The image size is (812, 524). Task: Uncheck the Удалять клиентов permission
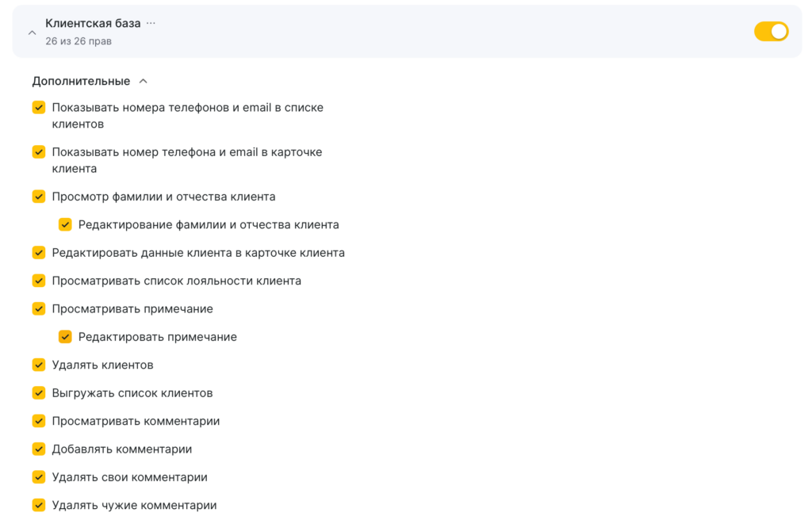[39, 365]
